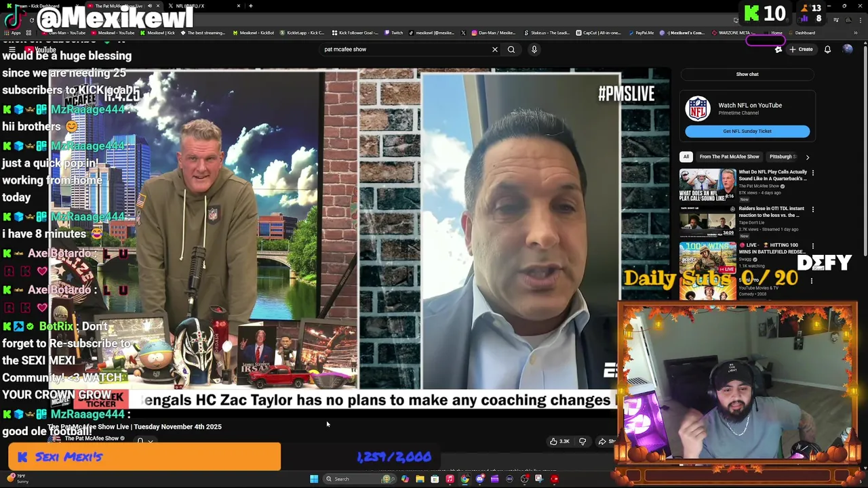The image size is (868, 488).
Task: Open Dashboard bookmark
Action: [x=801, y=33]
